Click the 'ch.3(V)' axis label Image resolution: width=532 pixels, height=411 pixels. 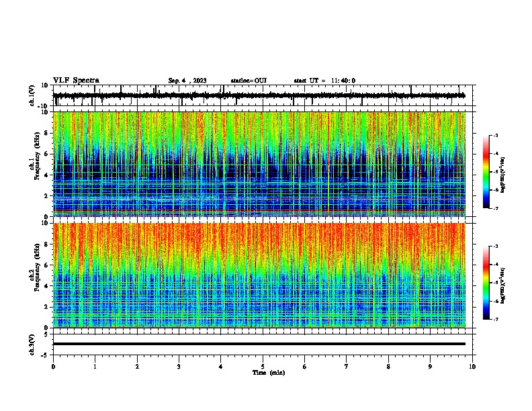(32, 345)
